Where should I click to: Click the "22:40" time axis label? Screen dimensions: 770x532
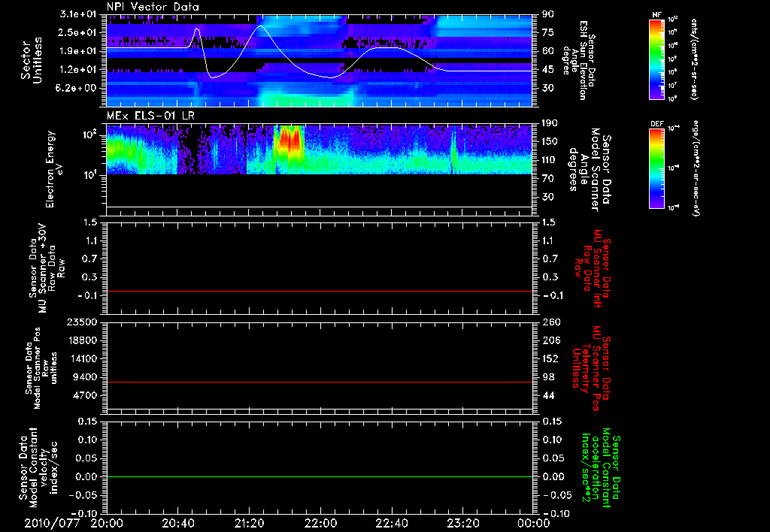pos(391,523)
